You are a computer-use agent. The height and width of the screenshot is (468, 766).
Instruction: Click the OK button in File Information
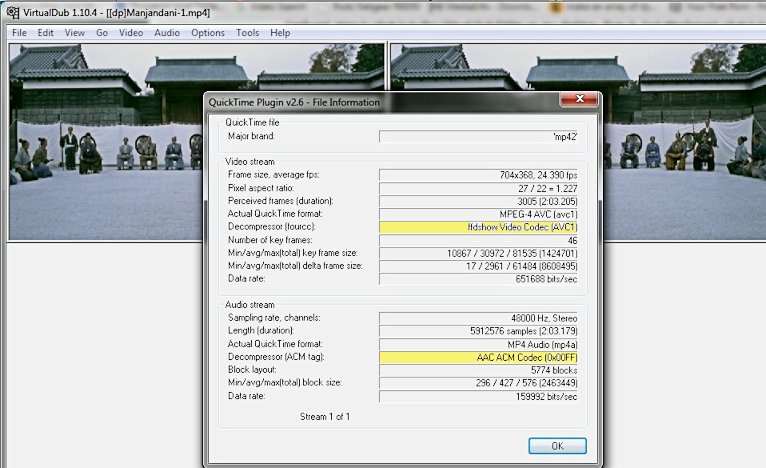tap(557, 446)
